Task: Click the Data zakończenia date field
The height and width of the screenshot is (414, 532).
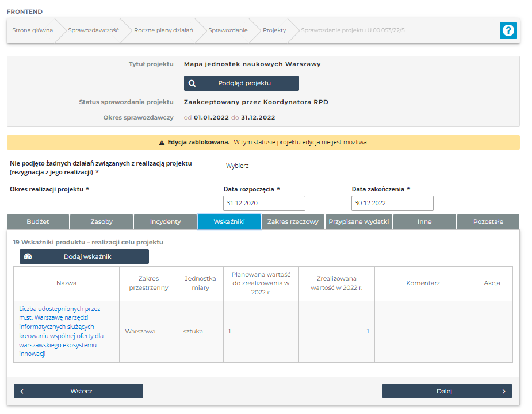Action: pos(392,204)
